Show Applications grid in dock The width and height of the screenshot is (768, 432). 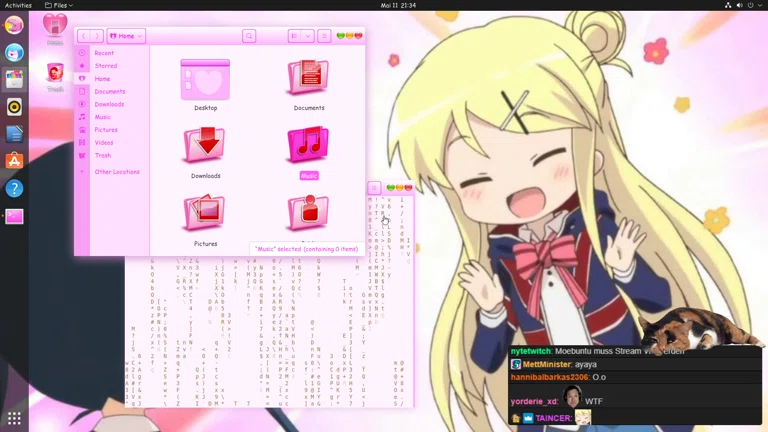point(14,418)
